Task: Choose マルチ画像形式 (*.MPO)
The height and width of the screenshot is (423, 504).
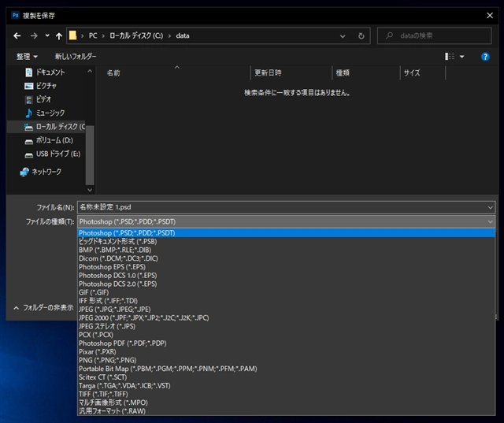Action: point(286,403)
